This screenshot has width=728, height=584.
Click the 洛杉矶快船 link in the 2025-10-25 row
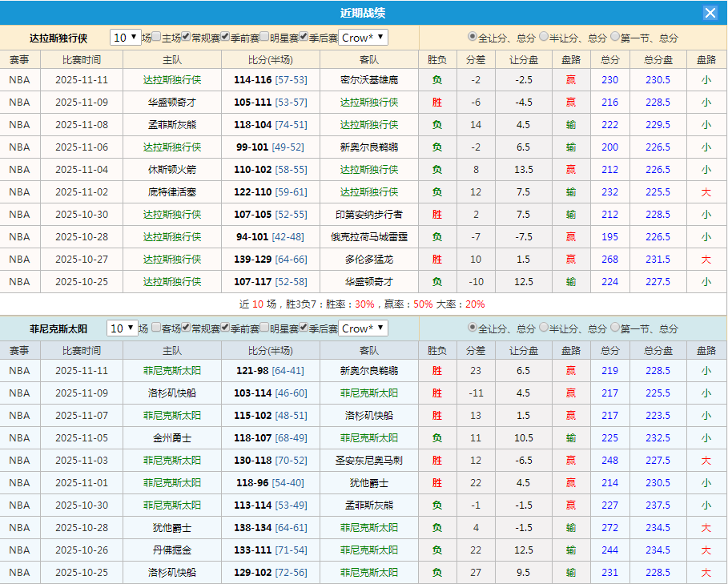171,573
